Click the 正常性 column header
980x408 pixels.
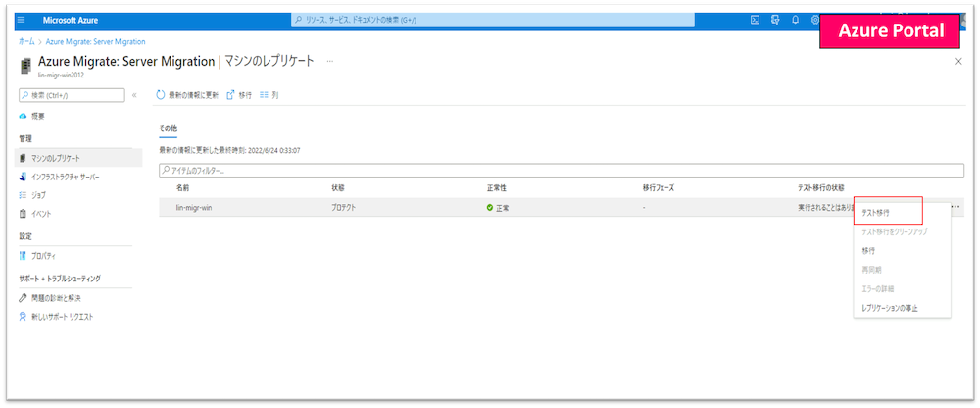coord(496,188)
